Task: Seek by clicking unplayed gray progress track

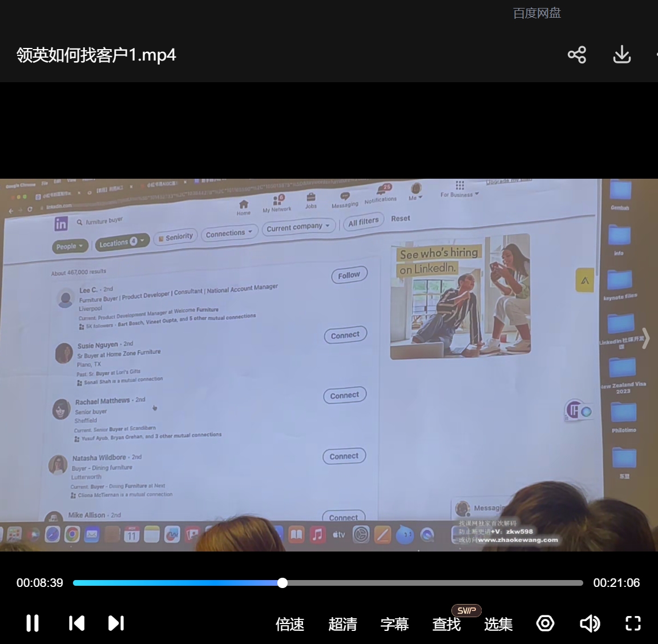Action: point(434,583)
